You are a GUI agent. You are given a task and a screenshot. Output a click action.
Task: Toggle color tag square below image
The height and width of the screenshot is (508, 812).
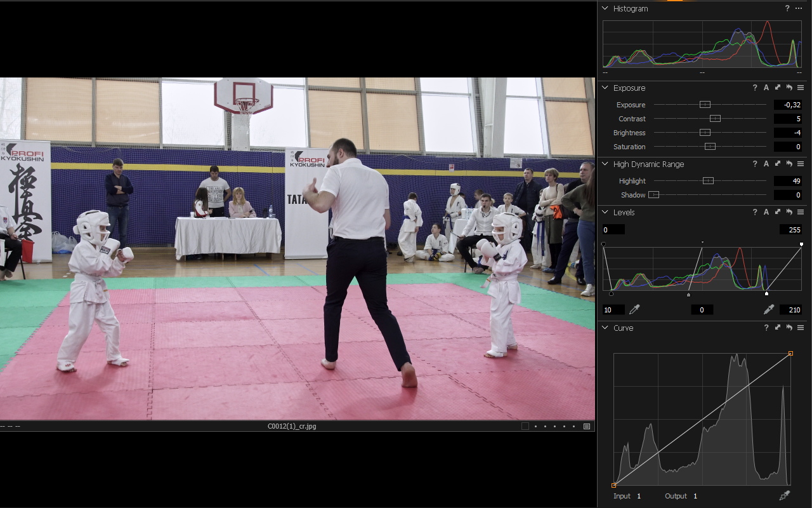pos(525,426)
